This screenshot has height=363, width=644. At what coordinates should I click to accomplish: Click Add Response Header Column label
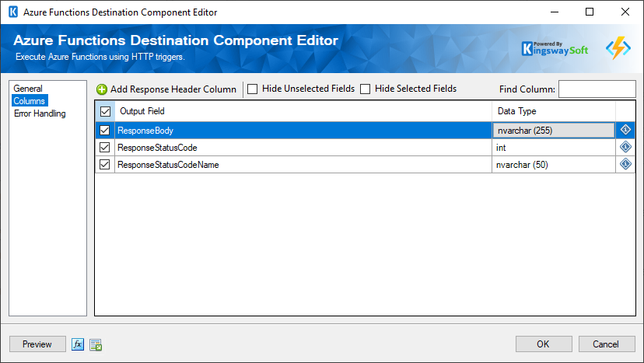pos(173,89)
